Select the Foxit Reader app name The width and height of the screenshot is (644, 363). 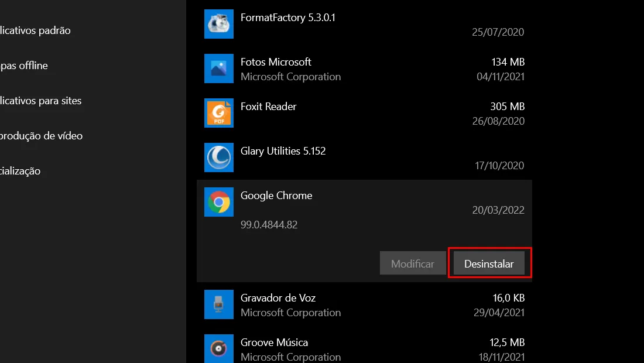[x=269, y=107]
